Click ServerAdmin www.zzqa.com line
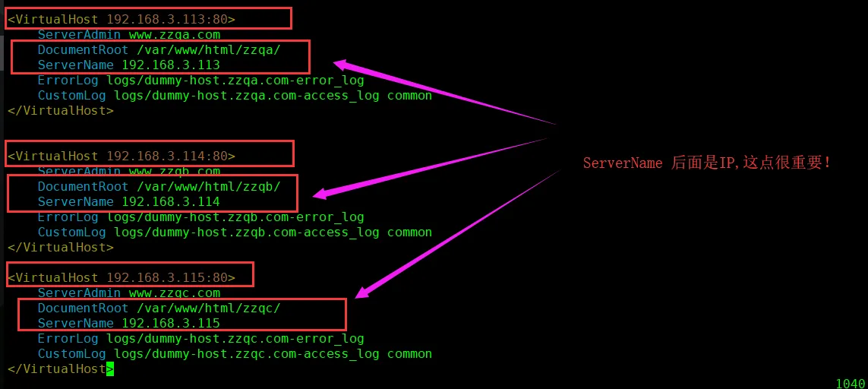 click(x=129, y=35)
